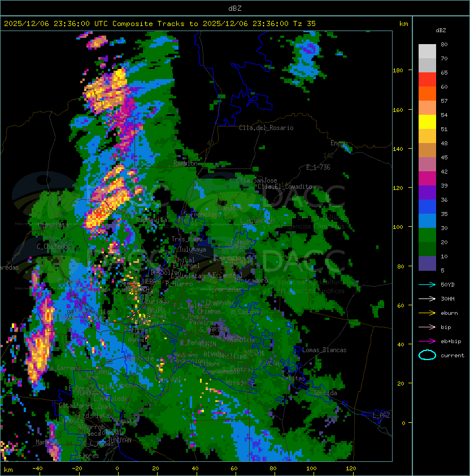470x476 pixels.
Task: Click the 'Chapanay' map label
Action: (x=219, y=302)
